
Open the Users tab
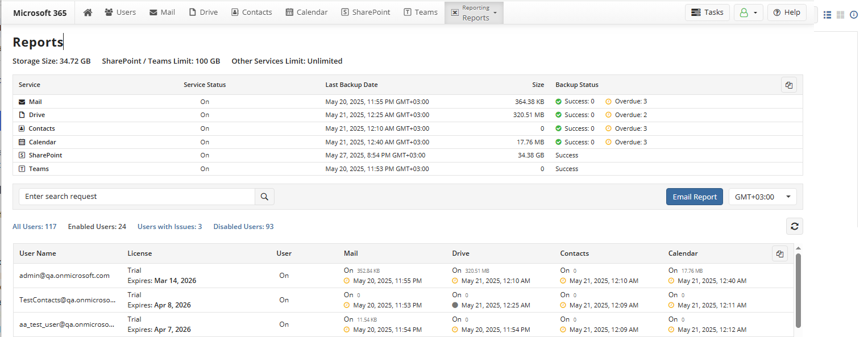click(x=121, y=12)
